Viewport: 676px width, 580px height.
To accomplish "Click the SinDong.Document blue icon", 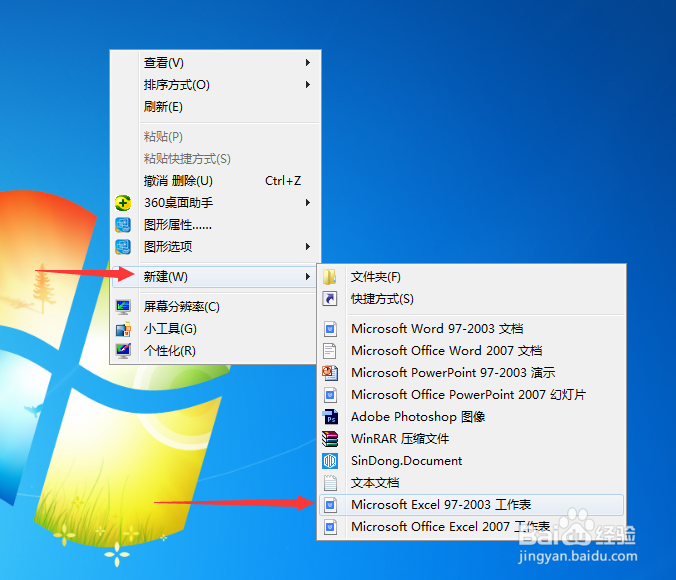I will coord(330,461).
